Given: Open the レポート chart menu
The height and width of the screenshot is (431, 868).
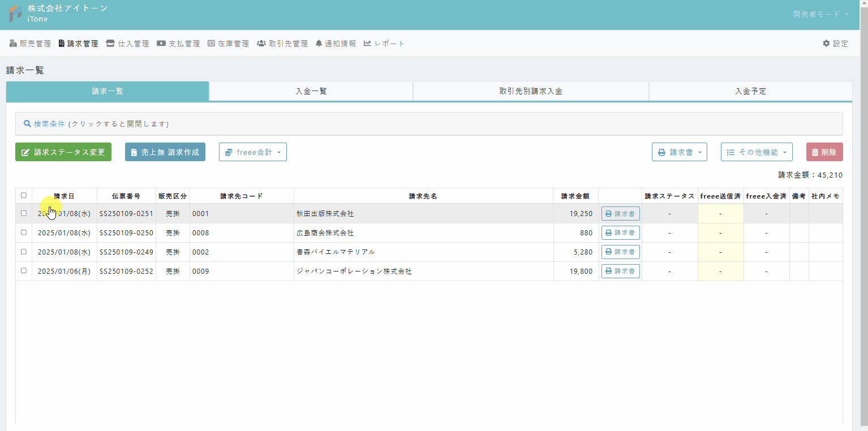Looking at the screenshot, I should (384, 44).
